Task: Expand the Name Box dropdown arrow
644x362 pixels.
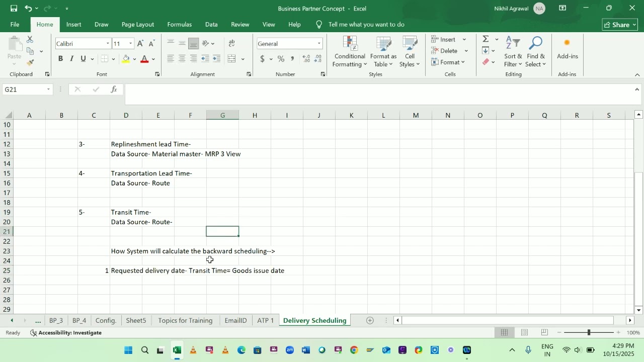Action: point(48,89)
